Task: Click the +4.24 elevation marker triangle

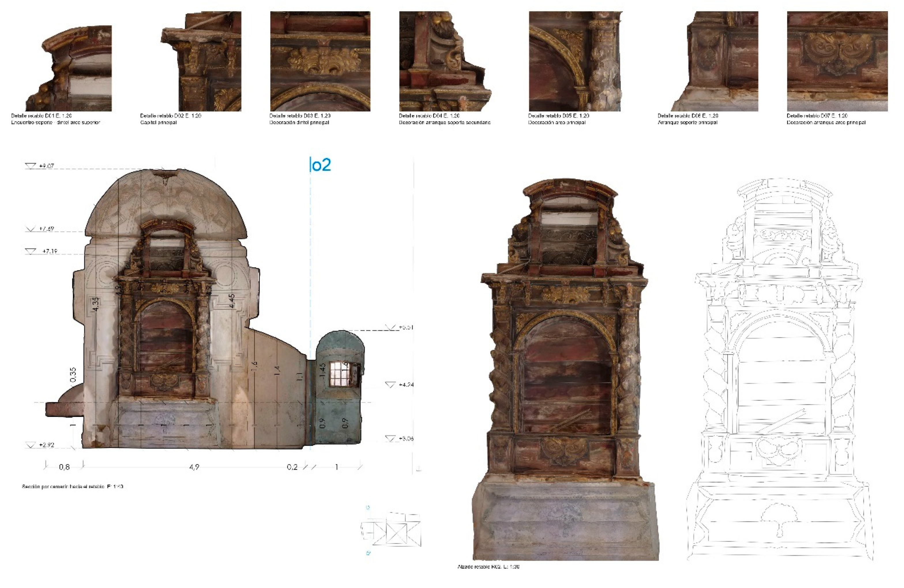Action: [x=390, y=385]
